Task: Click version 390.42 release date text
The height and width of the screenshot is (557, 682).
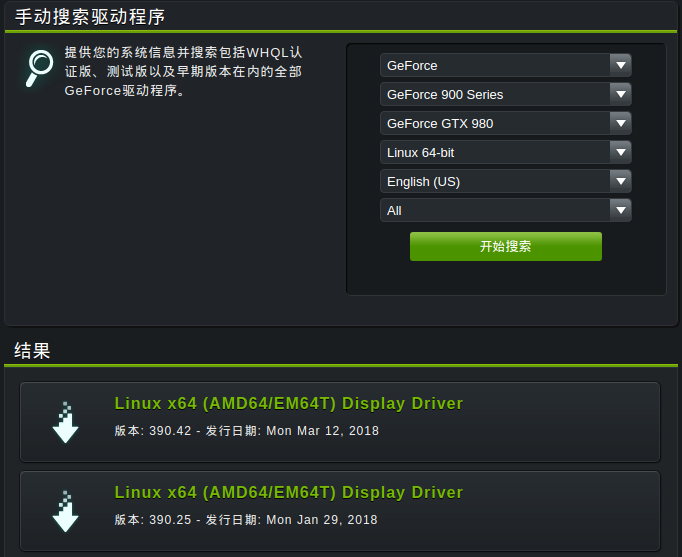Action: (x=247, y=431)
